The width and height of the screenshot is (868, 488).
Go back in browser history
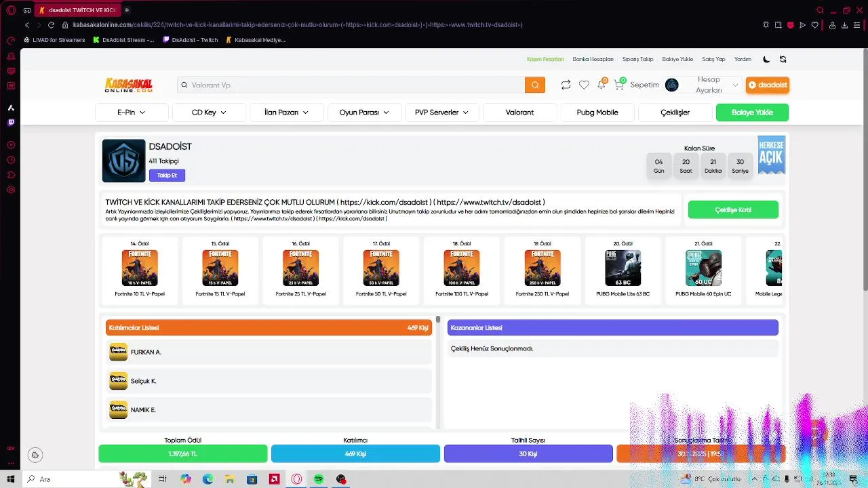point(27,25)
